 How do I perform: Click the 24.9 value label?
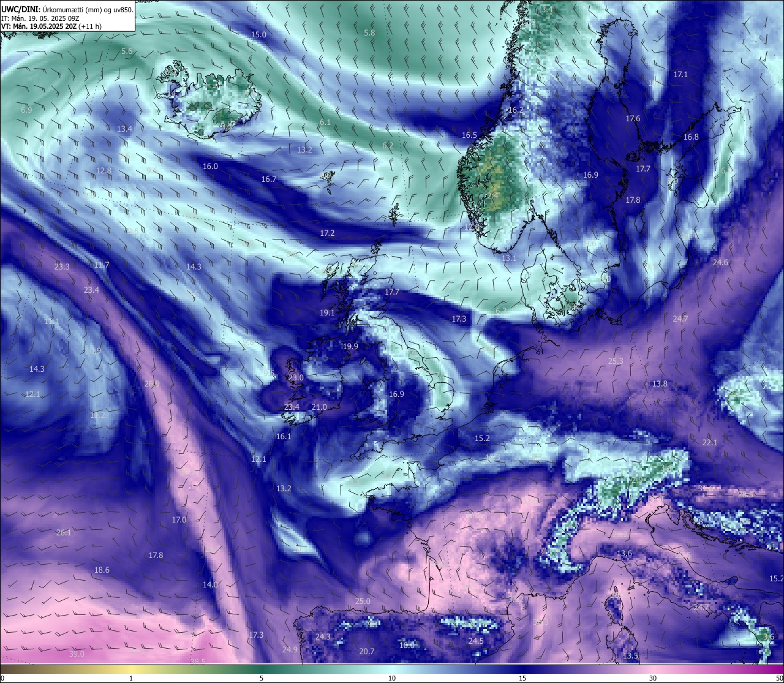pos(290,650)
